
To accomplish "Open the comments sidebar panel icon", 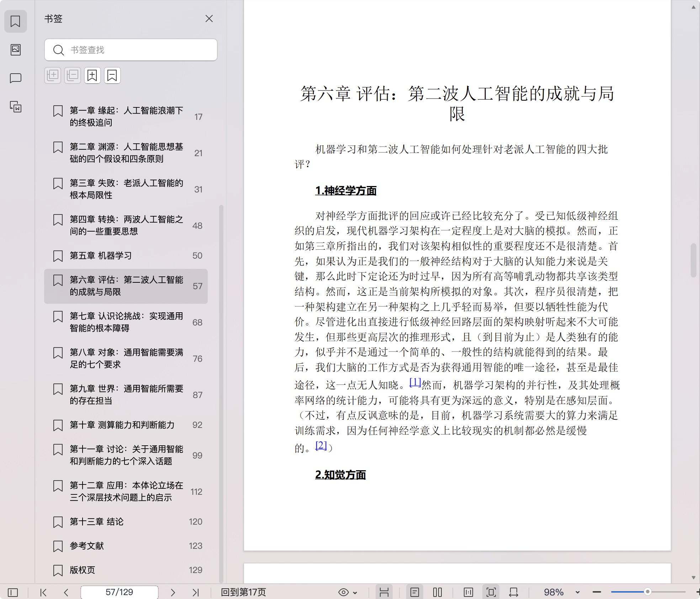I will [x=15, y=78].
